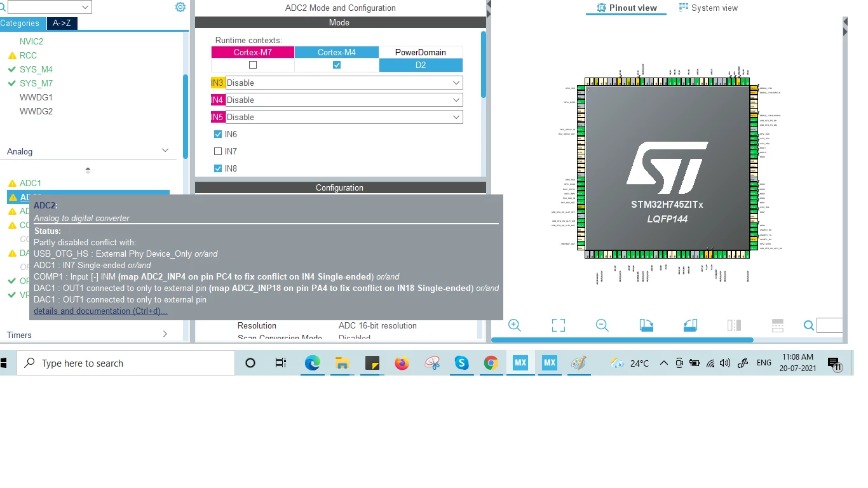Select WWDG1 in the peripheral list
Viewport: 868px width, 488px height.
pos(36,97)
